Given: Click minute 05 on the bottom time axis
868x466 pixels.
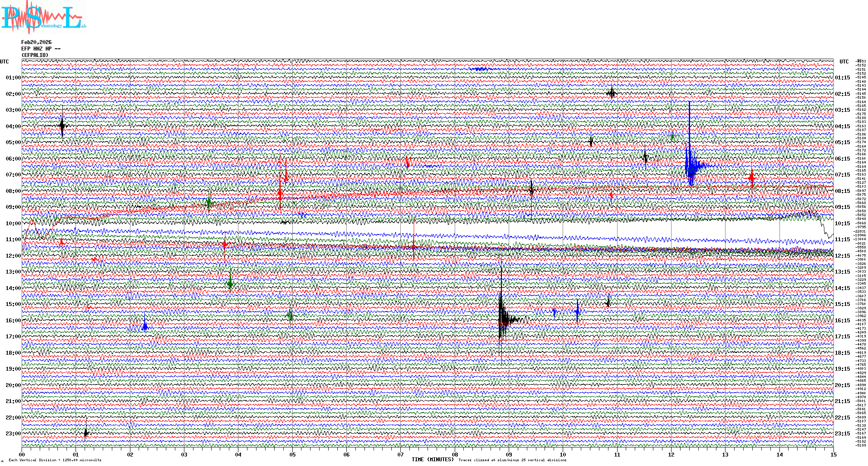Looking at the screenshot, I should 292,454.
